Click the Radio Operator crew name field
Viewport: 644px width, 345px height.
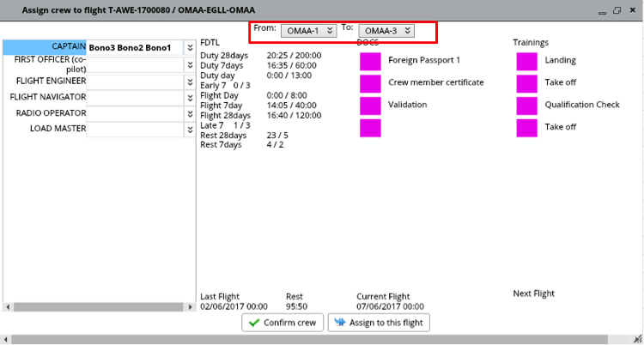135,113
